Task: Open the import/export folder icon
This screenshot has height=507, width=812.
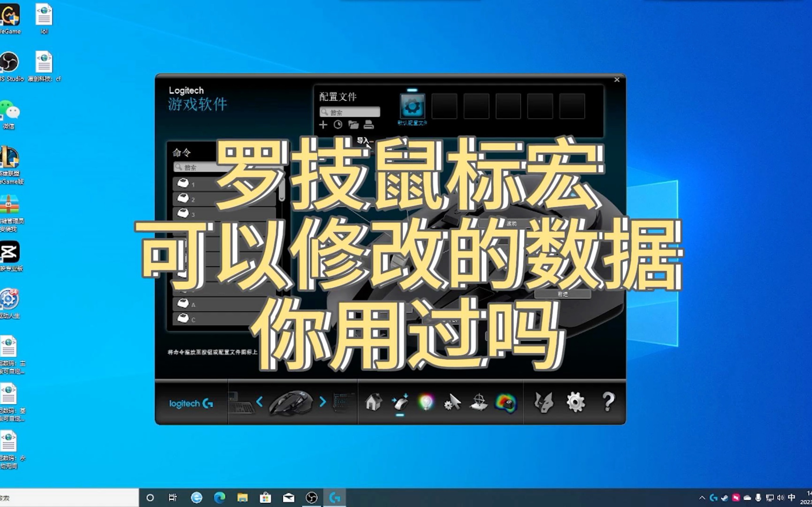Action: tap(353, 125)
